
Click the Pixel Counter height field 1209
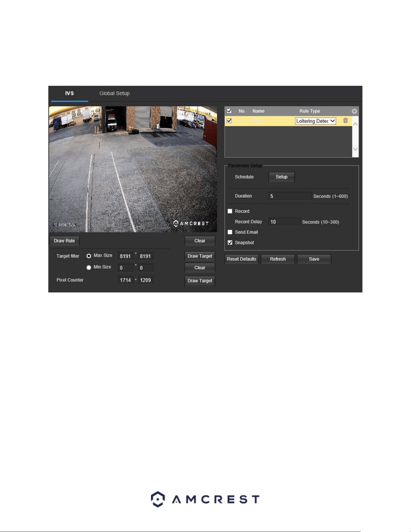(146, 280)
